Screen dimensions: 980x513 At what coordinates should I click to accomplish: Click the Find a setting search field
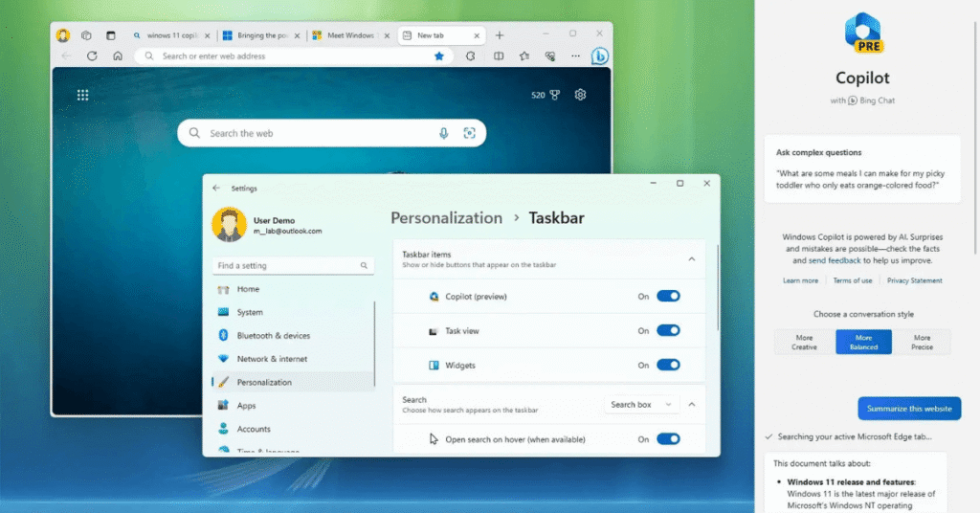click(x=287, y=265)
